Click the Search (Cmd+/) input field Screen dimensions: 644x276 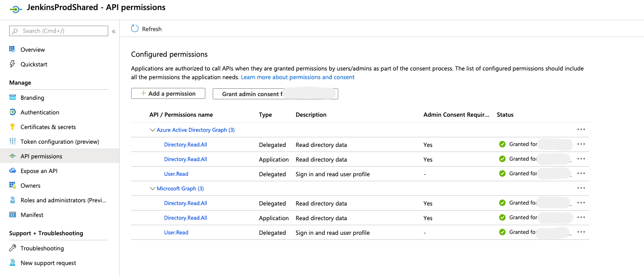pos(58,31)
